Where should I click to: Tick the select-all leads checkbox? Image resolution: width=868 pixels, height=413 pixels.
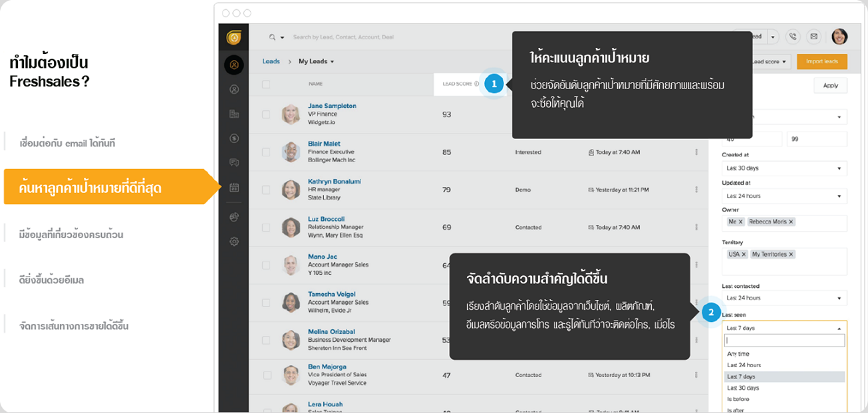(266, 84)
